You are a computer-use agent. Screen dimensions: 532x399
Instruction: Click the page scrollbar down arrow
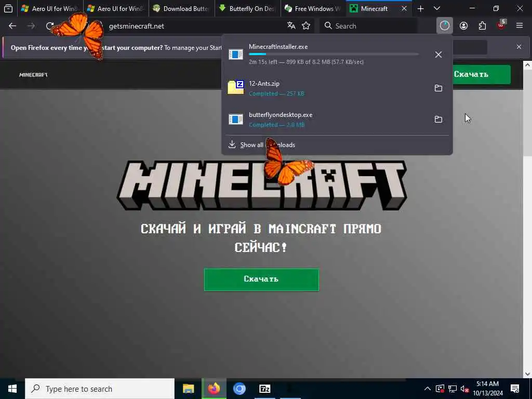point(527,374)
